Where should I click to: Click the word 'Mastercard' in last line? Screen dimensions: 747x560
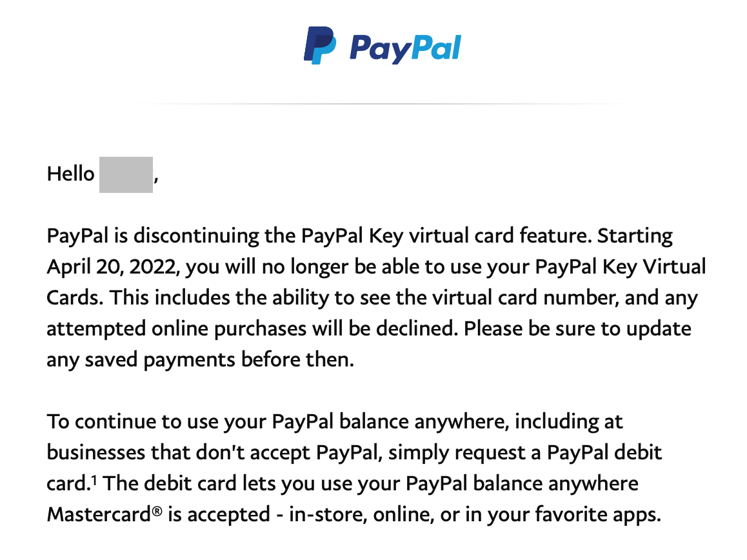tap(99, 515)
